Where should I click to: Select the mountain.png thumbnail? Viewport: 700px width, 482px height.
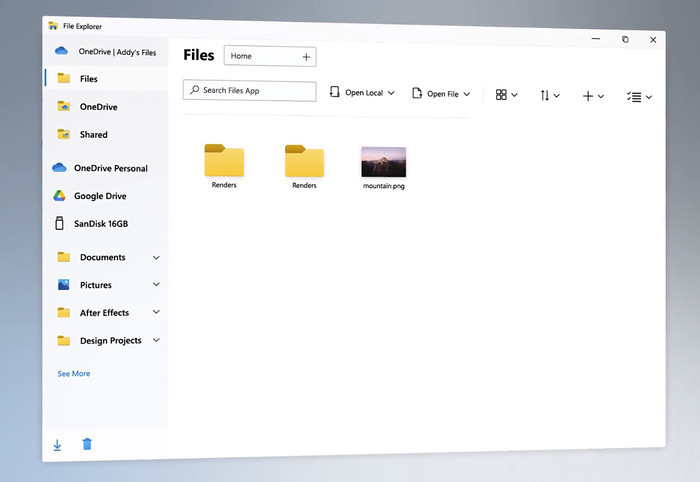click(x=384, y=162)
